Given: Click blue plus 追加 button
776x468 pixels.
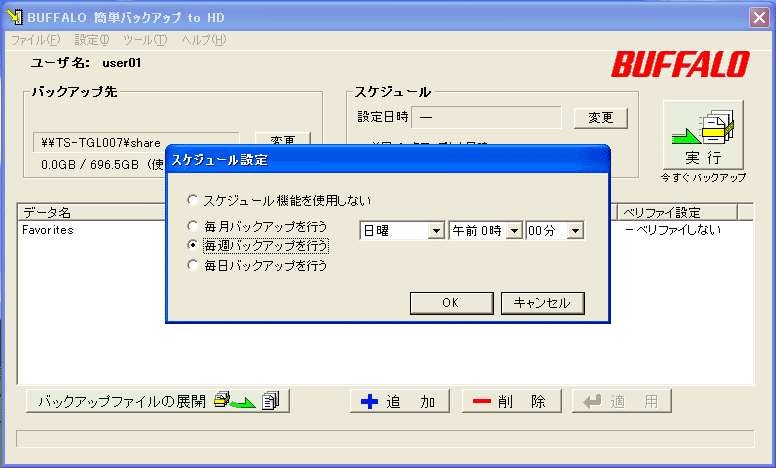Looking at the screenshot, I should click(400, 401).
